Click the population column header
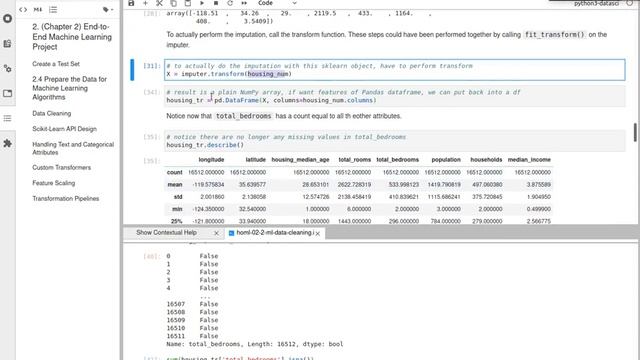The width and height of the screenshot is (640, 360). [446, 160]
